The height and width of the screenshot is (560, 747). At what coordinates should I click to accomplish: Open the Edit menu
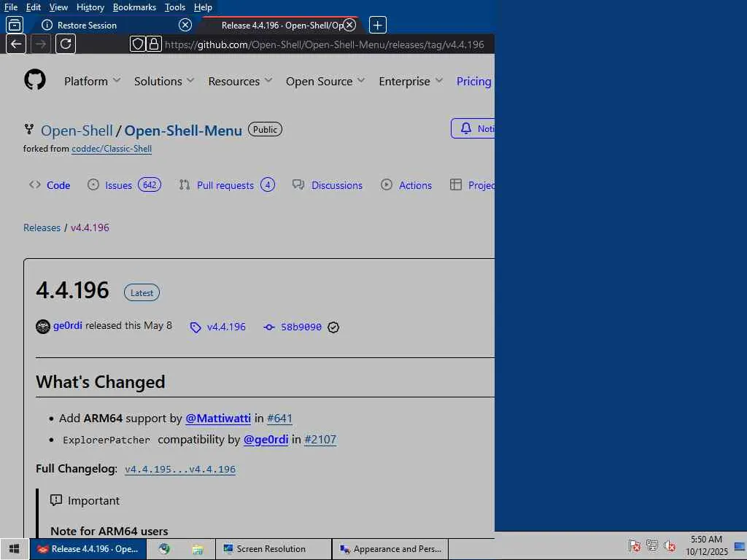(34, 7)
